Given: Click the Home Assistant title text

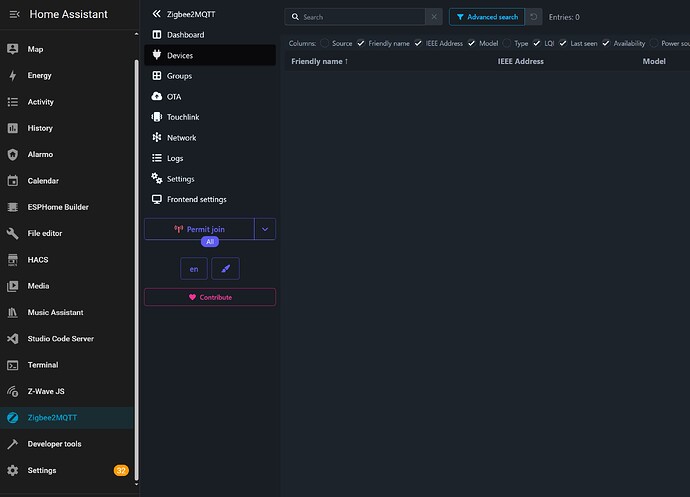Looking at the screenshot, I should click(68, 15).
